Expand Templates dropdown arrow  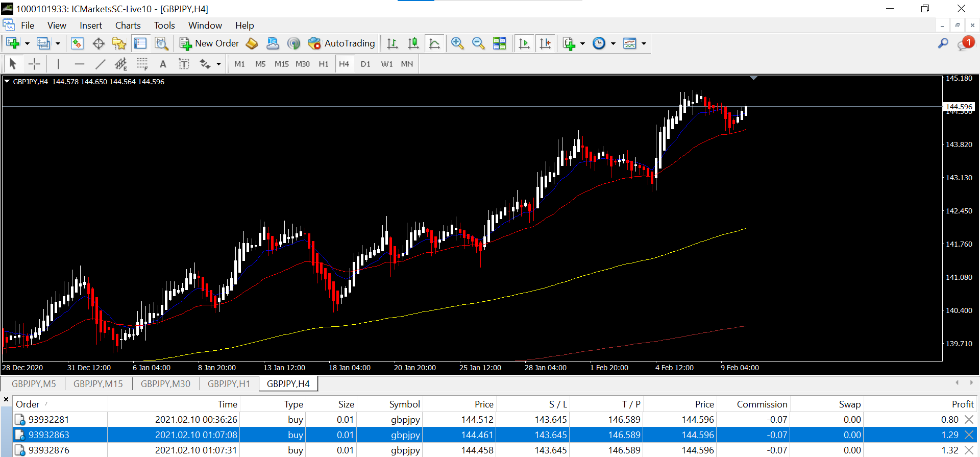coord(644,43)
